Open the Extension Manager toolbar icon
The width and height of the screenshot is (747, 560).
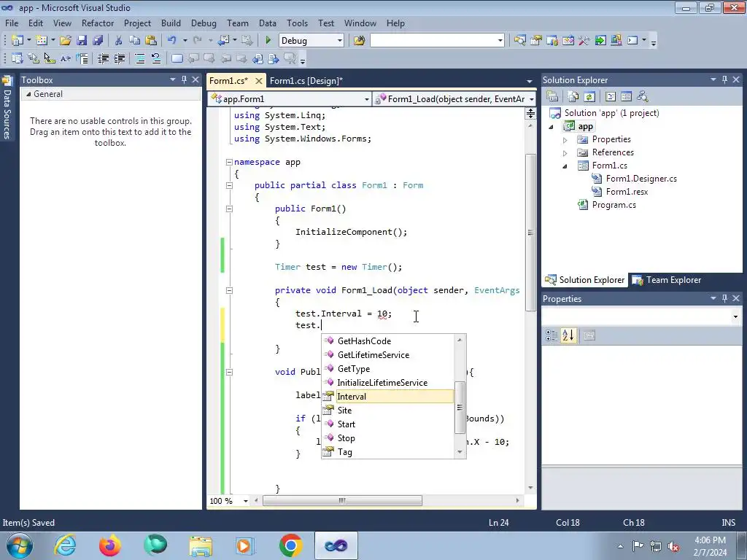(616, 41)
